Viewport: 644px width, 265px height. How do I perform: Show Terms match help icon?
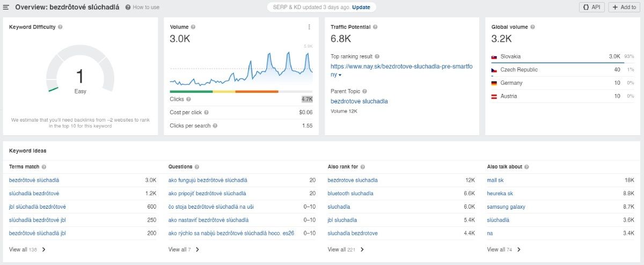[44, 167]
